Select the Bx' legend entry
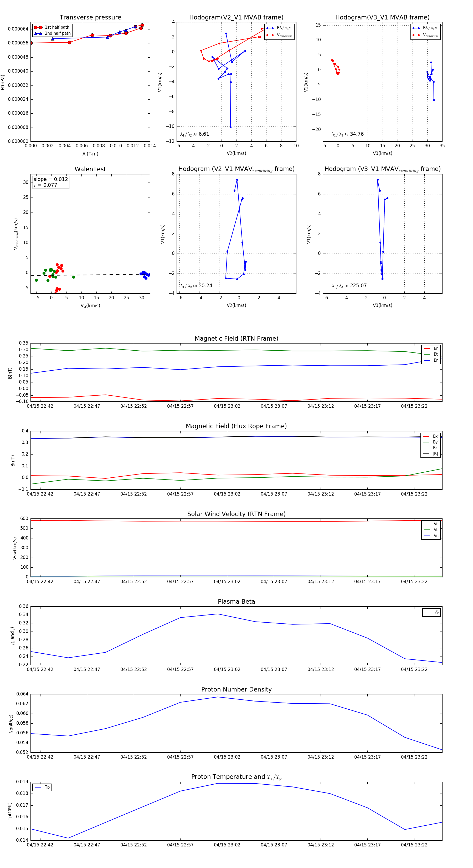 click(431, 436)
